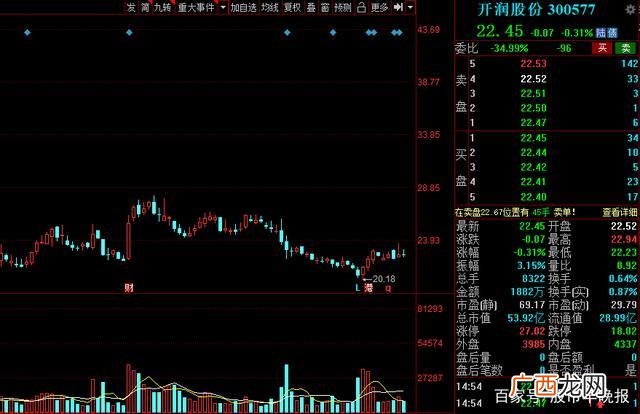The width and height of the screenshot is (640, 414).
Task: Click the 43.69 price axis label
Action: click(428, 29)
